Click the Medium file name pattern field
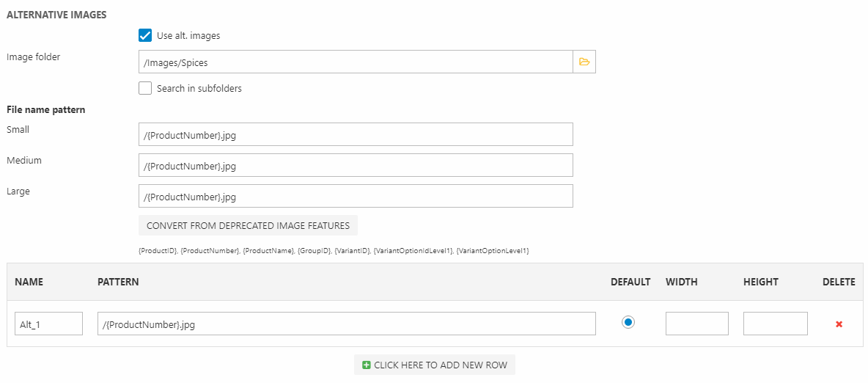The image size is (868, 383). 355,165
